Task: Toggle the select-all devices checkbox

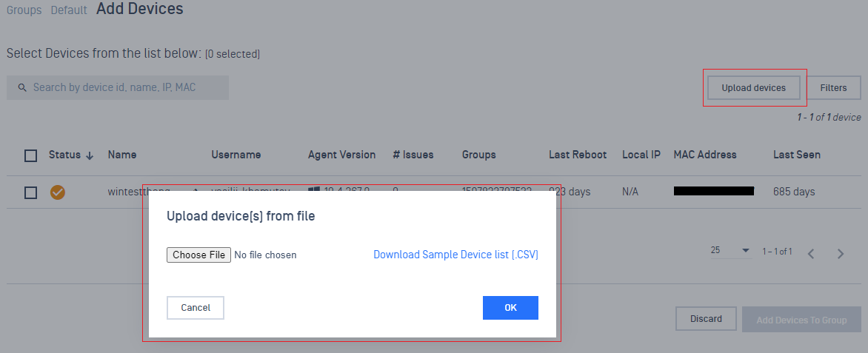Action: coord(31,155)
